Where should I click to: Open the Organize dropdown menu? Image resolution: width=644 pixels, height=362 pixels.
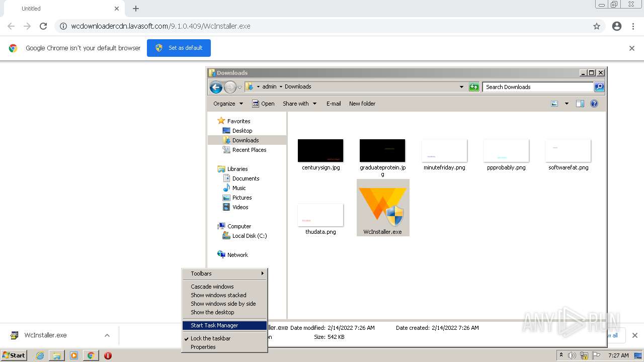point(228,104)
